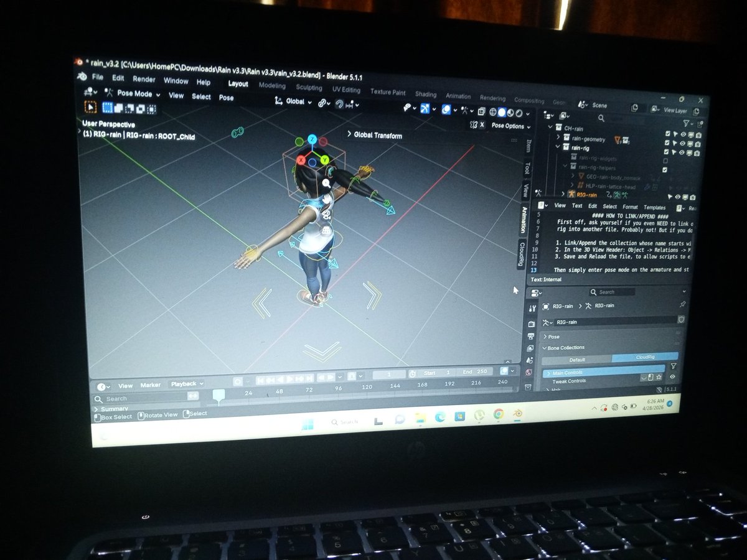
Task: Enable the rain-rig-widgets collection checkbox
Action: pyautogui.click(x=665, y=161)
